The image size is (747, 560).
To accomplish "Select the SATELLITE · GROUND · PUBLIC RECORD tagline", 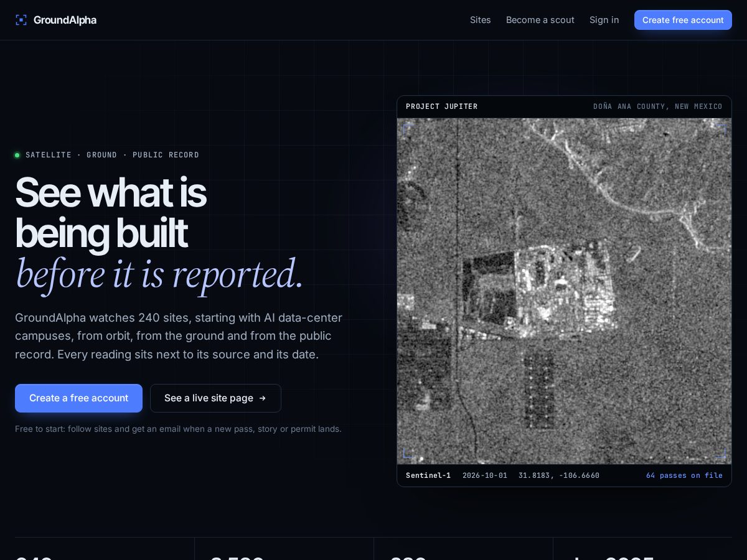I will [x=112, y=155].
